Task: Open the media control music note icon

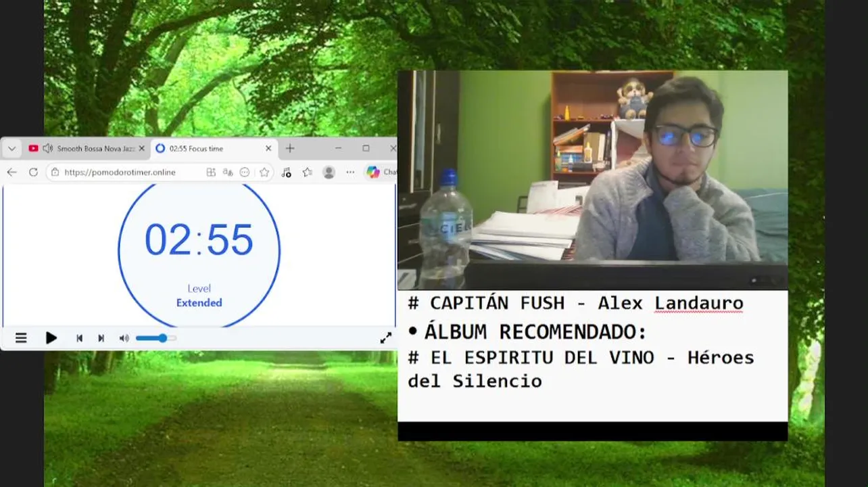Action: point(286,172)
